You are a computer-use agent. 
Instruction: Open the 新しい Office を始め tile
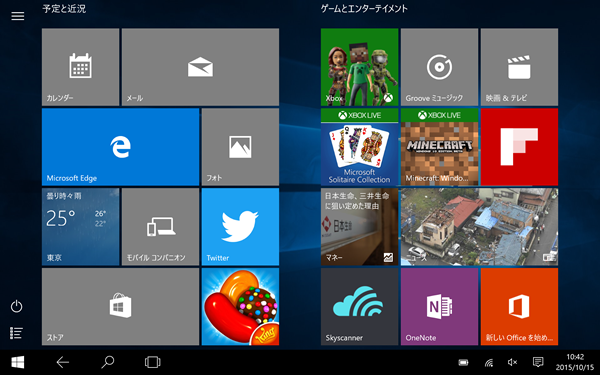pos(519,307)
